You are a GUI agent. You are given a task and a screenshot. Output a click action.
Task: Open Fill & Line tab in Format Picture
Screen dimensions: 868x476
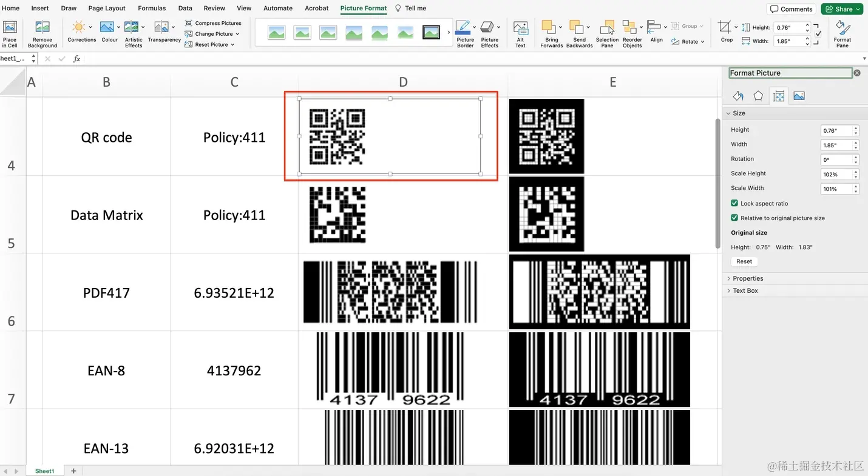pos(737,96)
